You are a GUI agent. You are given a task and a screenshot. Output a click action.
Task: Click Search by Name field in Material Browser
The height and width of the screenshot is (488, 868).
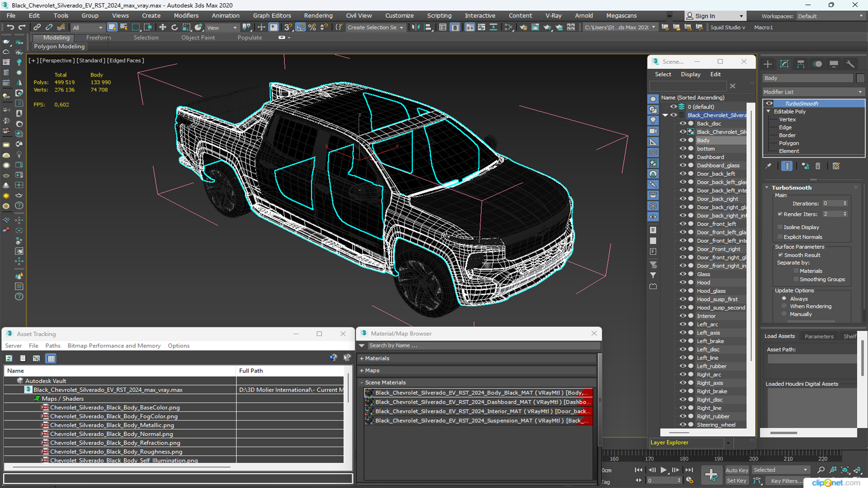[x=484, y=346]
